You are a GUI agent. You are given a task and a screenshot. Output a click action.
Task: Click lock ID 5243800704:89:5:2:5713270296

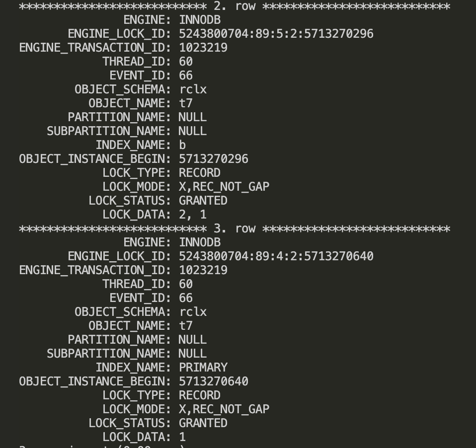pos(276,34)
